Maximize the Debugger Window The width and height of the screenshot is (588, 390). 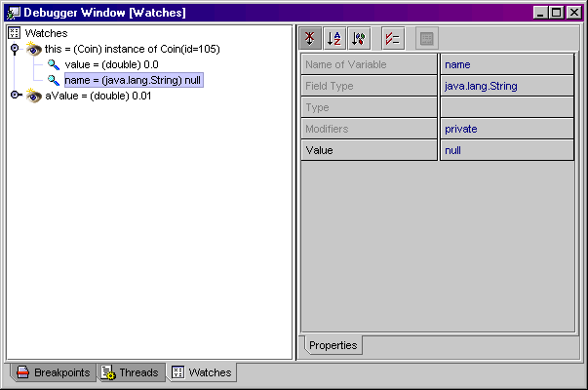(x=557, y=13)
